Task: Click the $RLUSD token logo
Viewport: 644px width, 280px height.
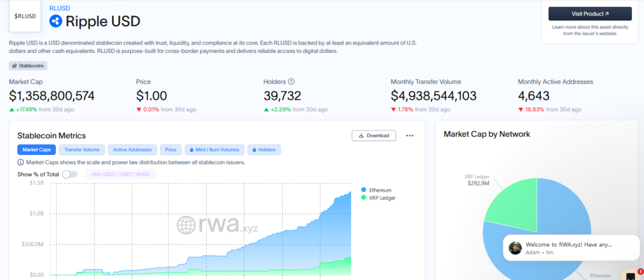Action: click(x=25, y=15)
